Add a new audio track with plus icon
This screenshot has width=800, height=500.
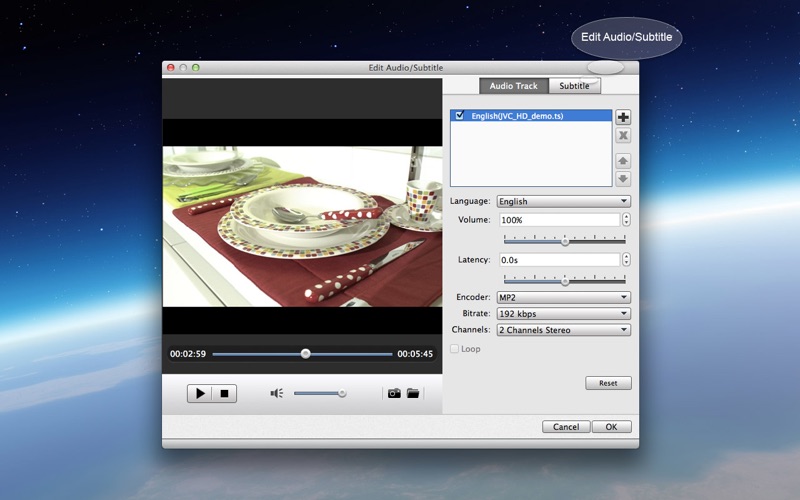[x=623, y=117]
